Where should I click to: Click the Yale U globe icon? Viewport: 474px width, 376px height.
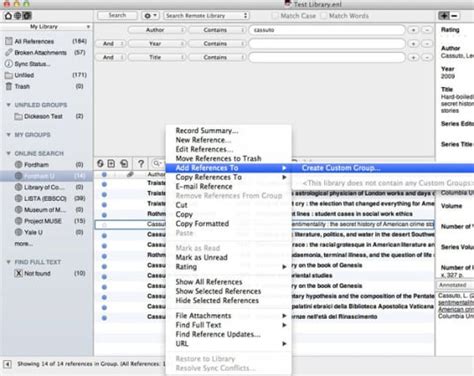(19, 232)
